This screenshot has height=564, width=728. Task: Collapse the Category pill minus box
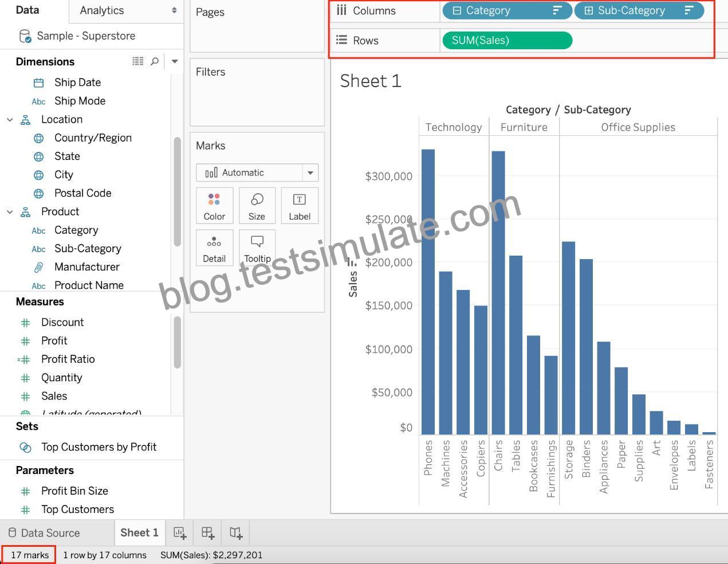pos(457,10)
